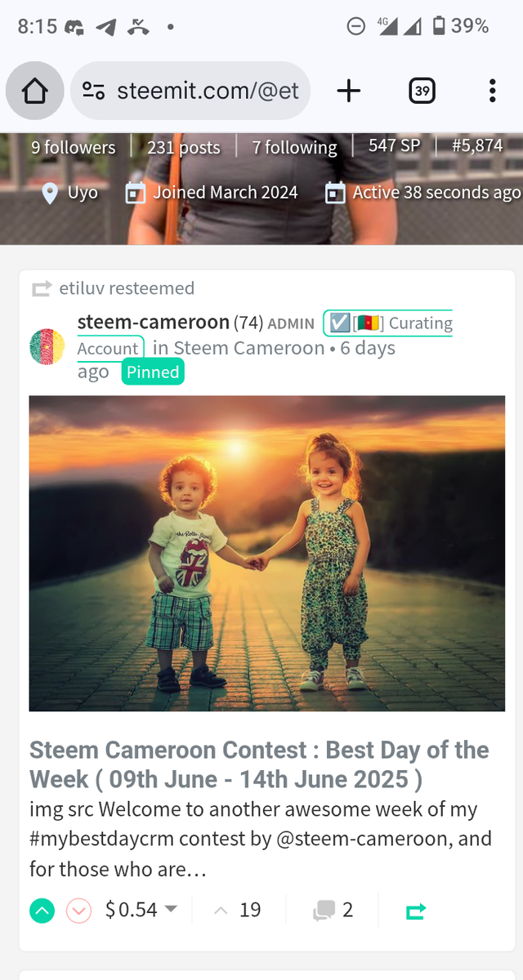
Task: Tap the browser home icon
Action: [35, 91]
